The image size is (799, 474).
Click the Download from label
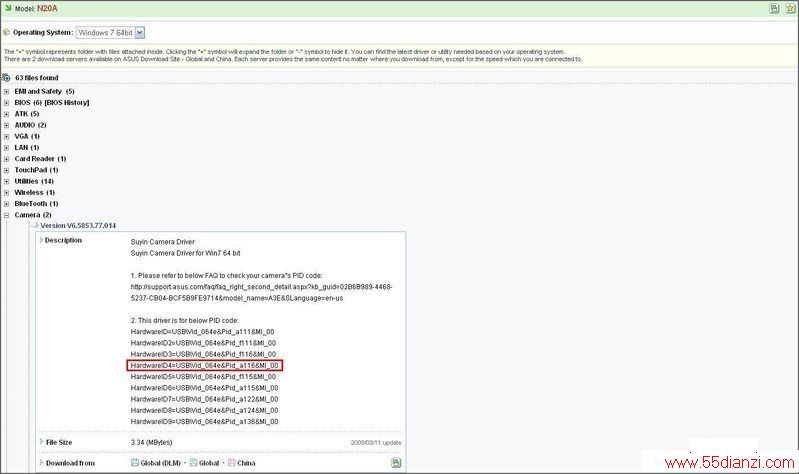pos(70,463)
